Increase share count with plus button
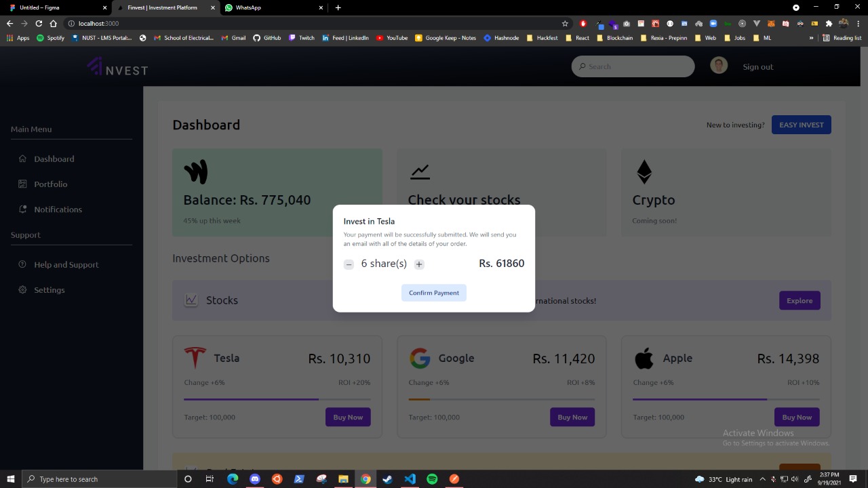868x488 pixels. pyautogui.click(x=419, y=264)
